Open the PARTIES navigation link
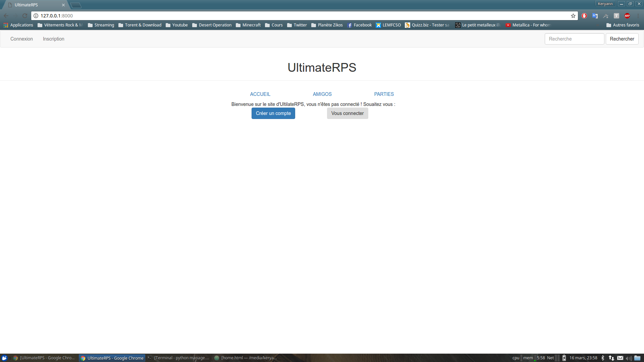The width and height of the screenshot is (644, 362). tap(384, 94)
